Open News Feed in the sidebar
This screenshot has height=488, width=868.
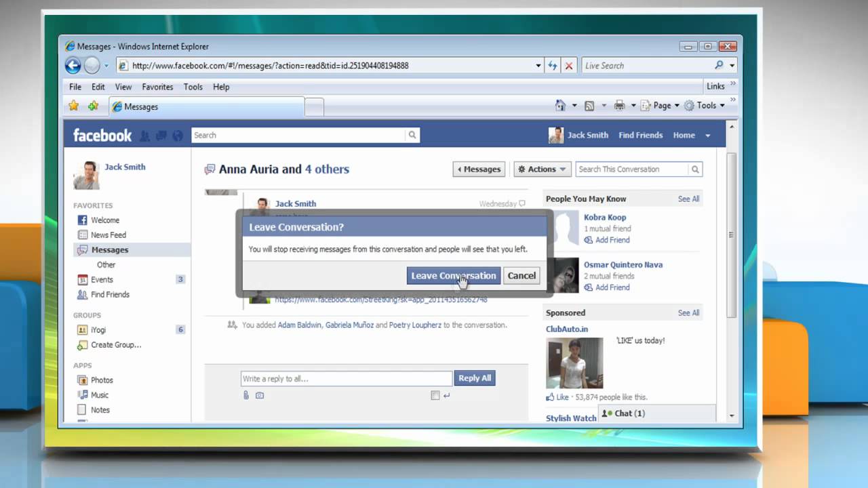108,235
